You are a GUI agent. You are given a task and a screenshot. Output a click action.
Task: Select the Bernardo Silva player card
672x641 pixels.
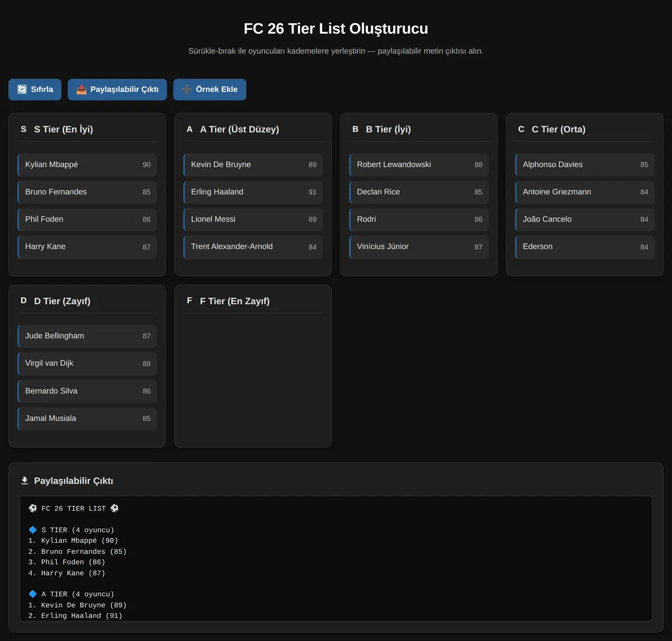(x=87, y=391)
